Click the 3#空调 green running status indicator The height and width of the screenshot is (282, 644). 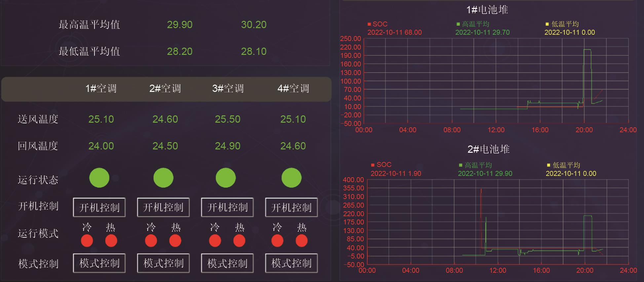(226, 178)
